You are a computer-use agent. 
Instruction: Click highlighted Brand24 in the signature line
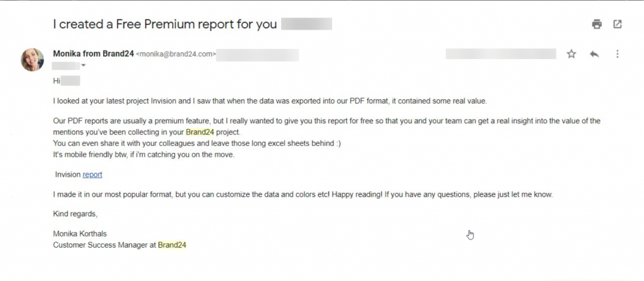[172, 245]
